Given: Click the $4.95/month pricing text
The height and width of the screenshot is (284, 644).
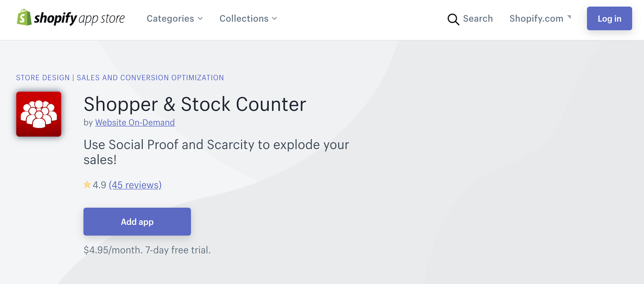Looking at the screenshot, I should click(x=113, y=250).
